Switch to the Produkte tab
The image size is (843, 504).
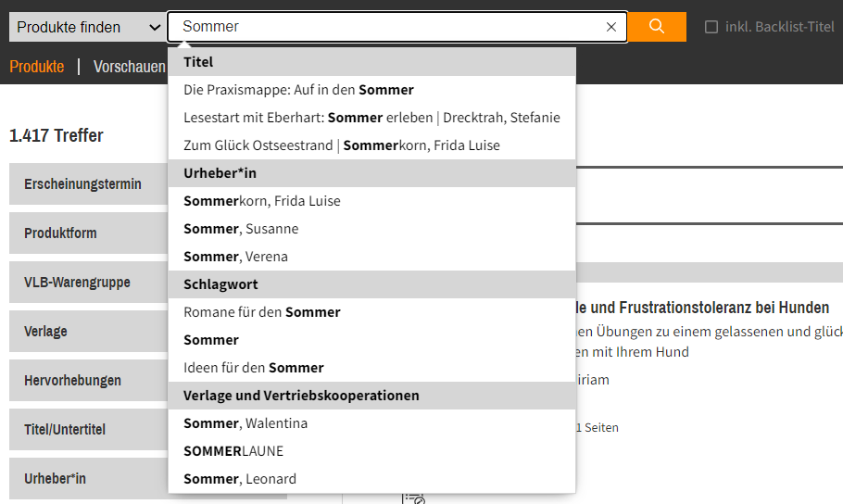[x=36, y=67]
